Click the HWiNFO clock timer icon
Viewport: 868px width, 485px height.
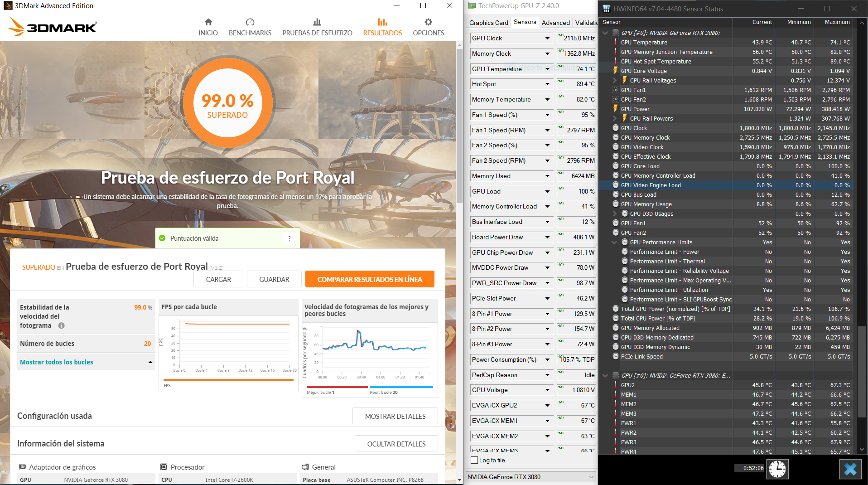[x=777, y=469]
